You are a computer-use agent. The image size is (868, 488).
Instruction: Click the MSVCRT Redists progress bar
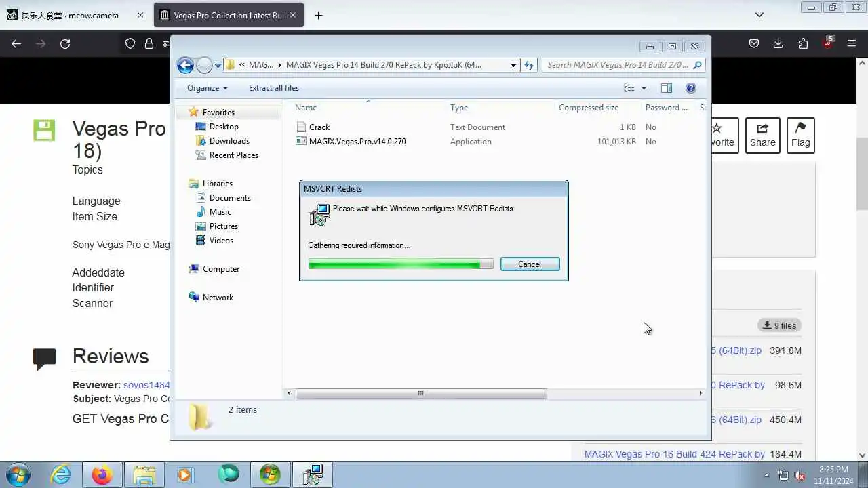pyautogui.click(x=401, y=264)
